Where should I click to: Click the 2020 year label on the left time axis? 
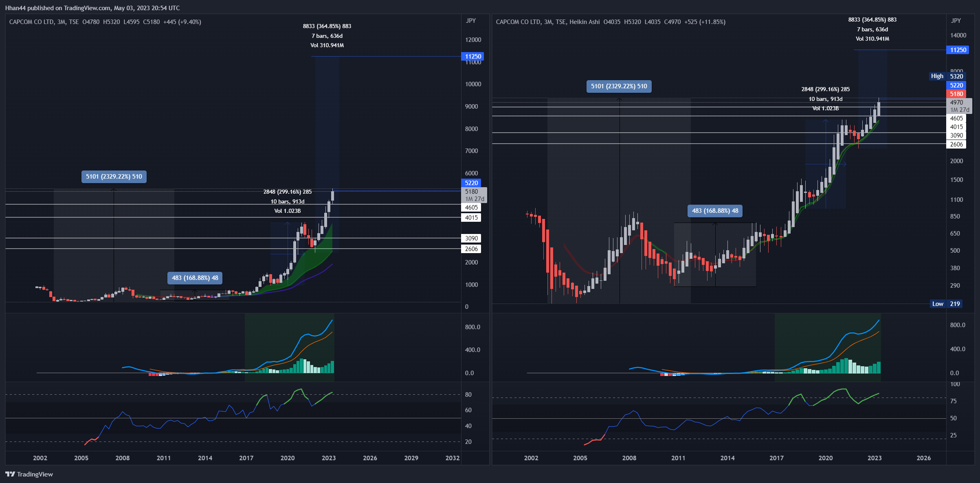click(x=288, y=458)
